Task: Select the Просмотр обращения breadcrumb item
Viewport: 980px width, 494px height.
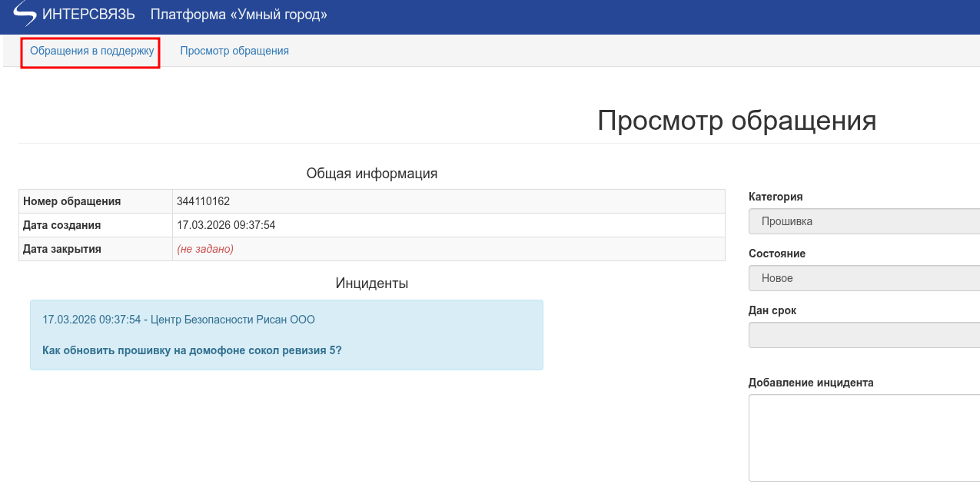Action: (234, 51)
